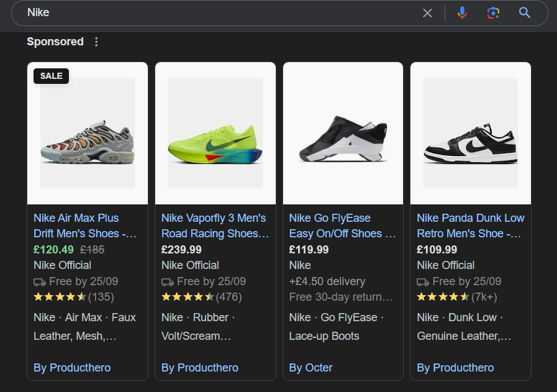Click the SALE badge on Air Max card
The width and height of the screenshot is (557, 392).
51,76
